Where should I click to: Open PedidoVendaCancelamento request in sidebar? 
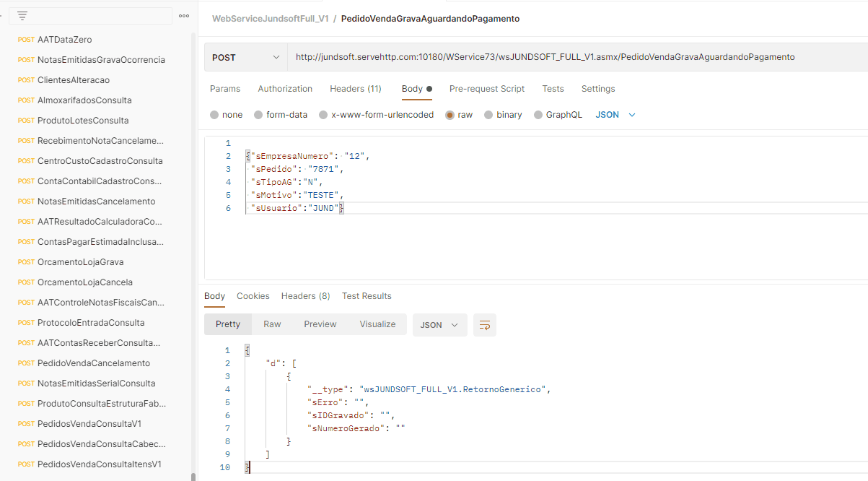pyautogui.click(x=94, y=363)
